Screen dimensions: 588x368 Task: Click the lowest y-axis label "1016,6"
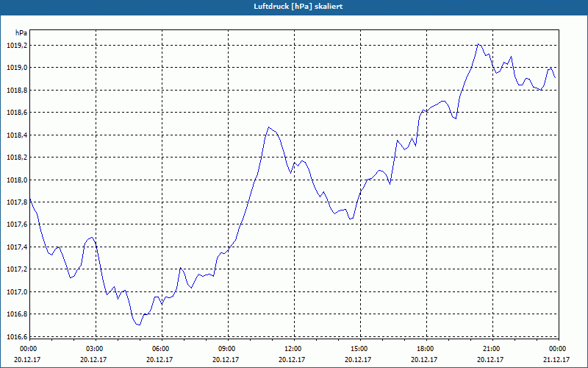(x=17, y=337)
